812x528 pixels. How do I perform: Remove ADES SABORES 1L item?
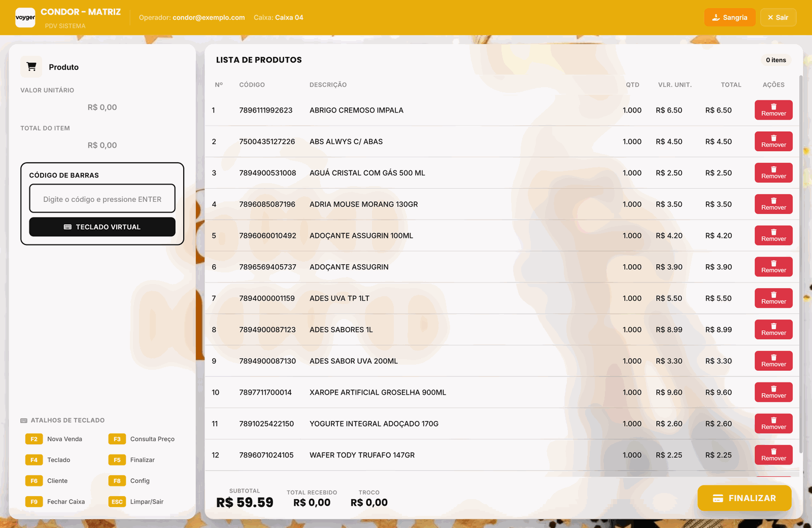coord(773,330)
